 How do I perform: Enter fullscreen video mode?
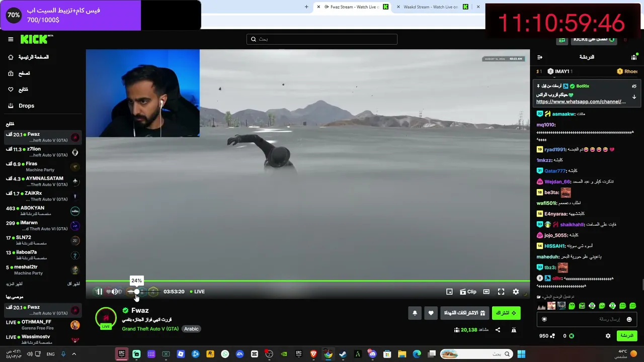pos(501,292)
